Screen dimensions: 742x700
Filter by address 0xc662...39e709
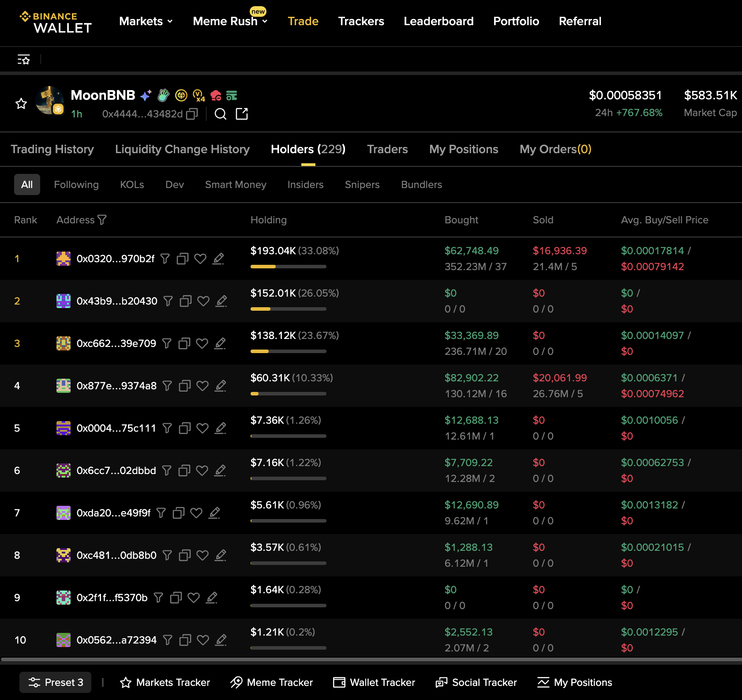[167, 343]
